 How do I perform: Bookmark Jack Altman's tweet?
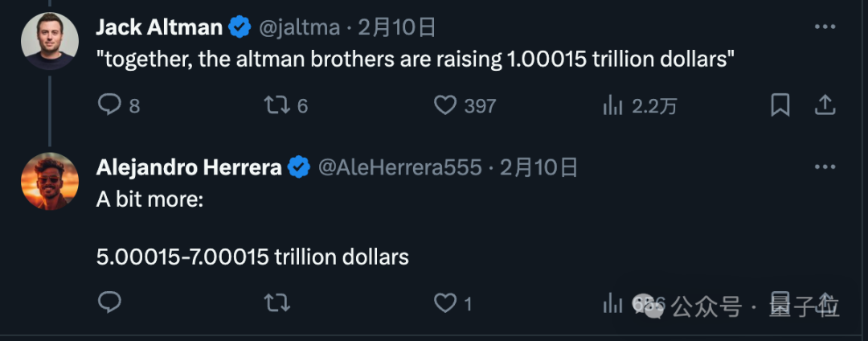tap(780, 105)
